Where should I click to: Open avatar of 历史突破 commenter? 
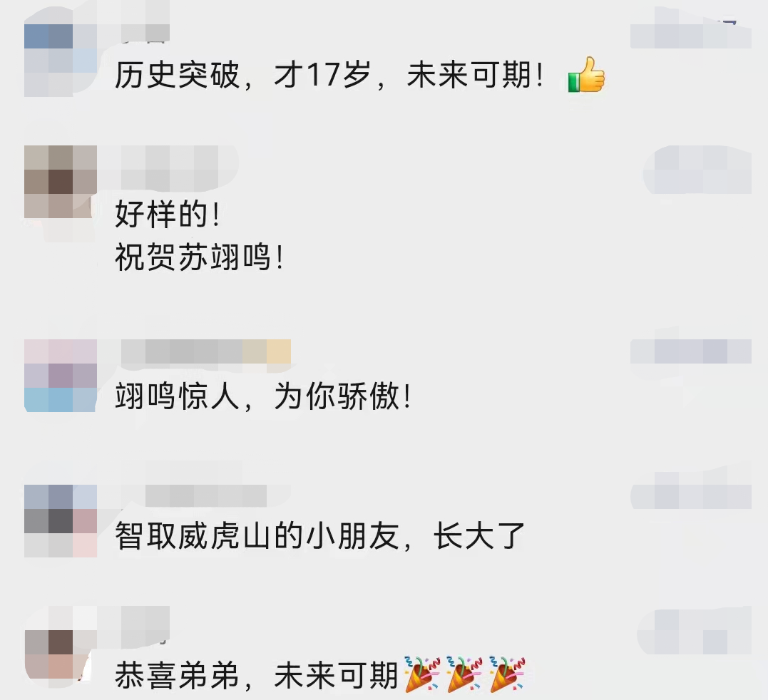click(x=61, y=60)
